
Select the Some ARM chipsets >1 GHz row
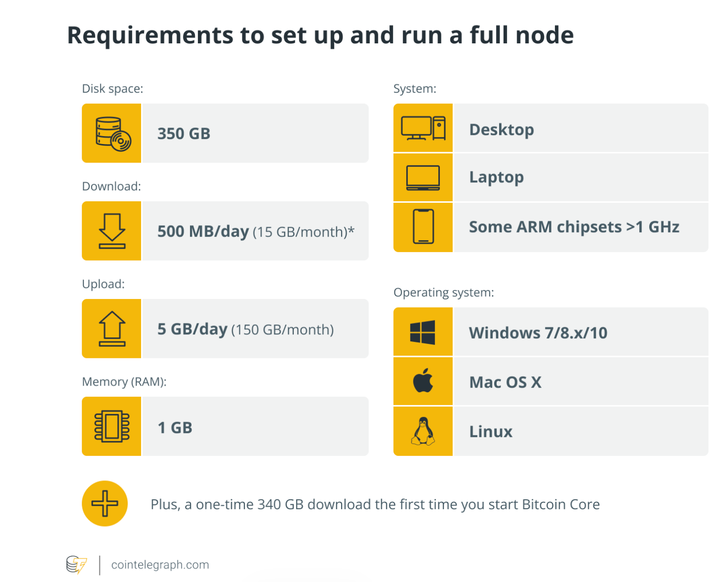(573, 227)
